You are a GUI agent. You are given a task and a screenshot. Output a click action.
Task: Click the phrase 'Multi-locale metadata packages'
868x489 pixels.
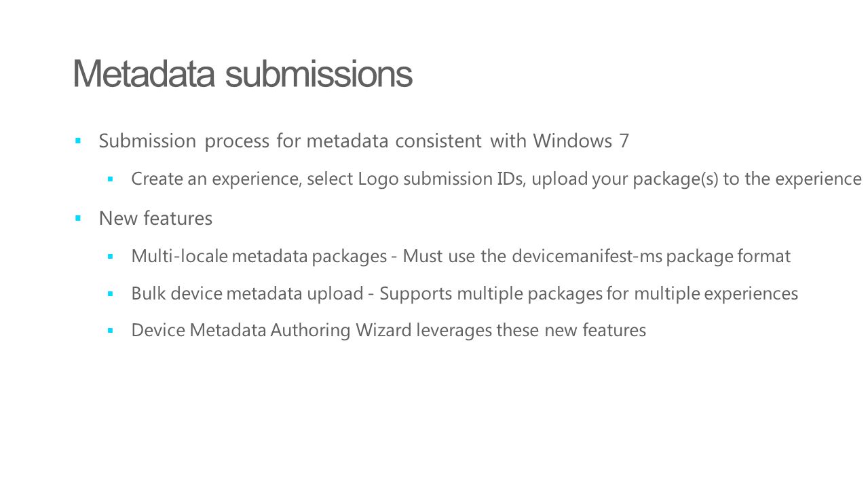[259, 257]
